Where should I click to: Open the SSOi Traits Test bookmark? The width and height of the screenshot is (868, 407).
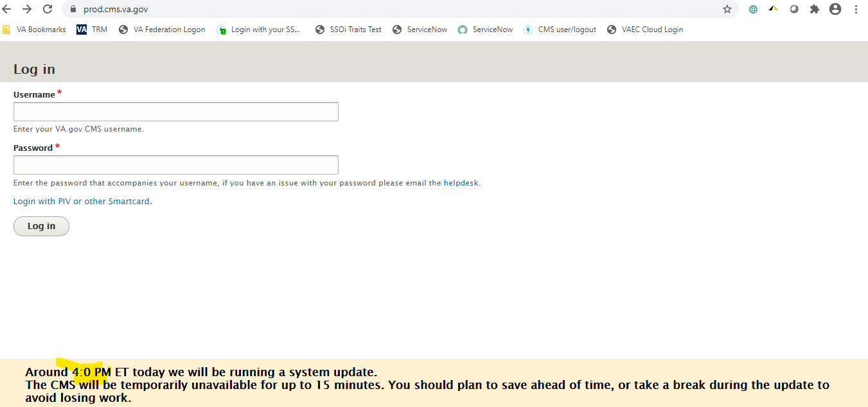click(348, 30)
